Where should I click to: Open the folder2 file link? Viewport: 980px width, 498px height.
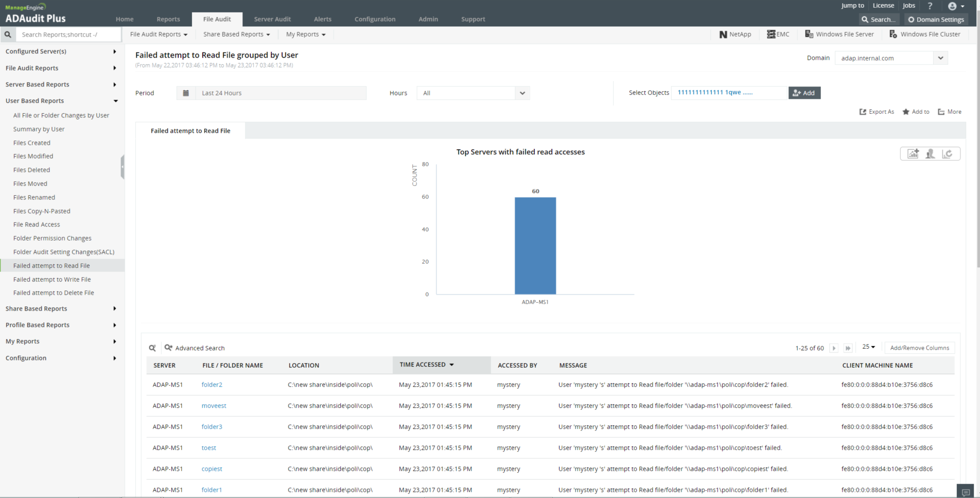tap(212, 385)
